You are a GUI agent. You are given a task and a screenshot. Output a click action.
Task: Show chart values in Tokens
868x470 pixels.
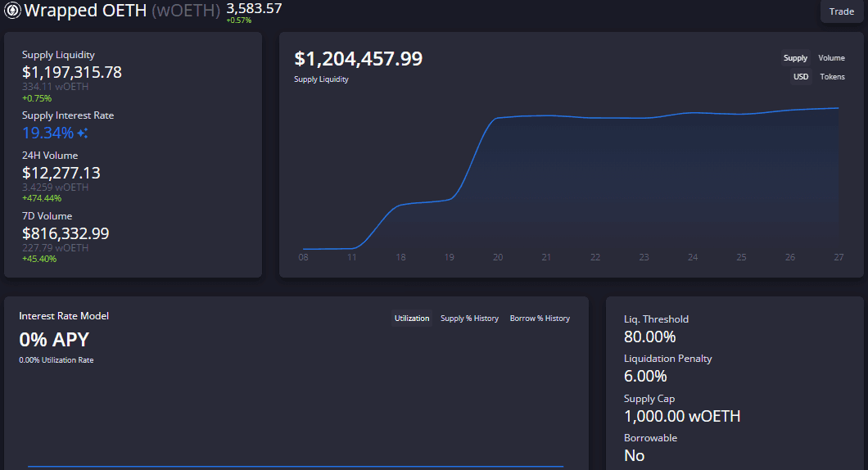[832, 77]
